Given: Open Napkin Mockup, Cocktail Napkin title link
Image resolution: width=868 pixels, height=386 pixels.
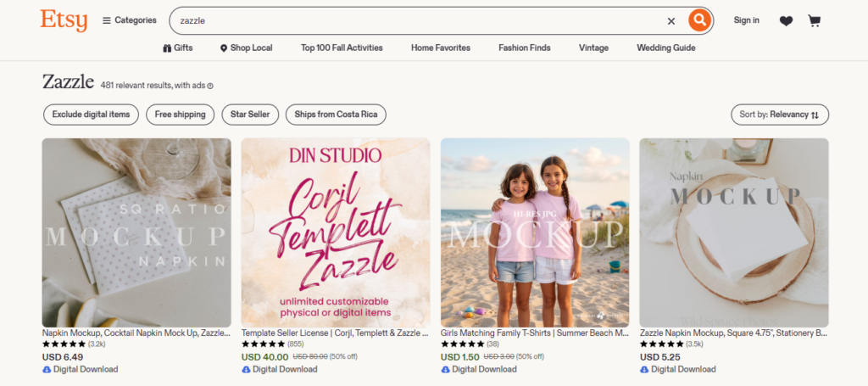Looking at the screenshot, I should click(136, 333).
